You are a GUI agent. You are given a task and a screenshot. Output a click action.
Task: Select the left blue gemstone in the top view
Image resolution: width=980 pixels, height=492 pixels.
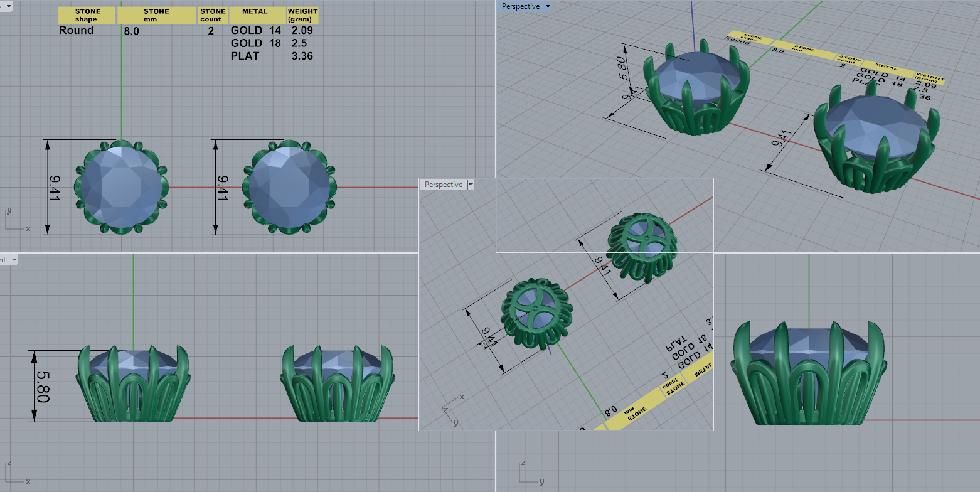pyautogui.click(x=122, y=187)
